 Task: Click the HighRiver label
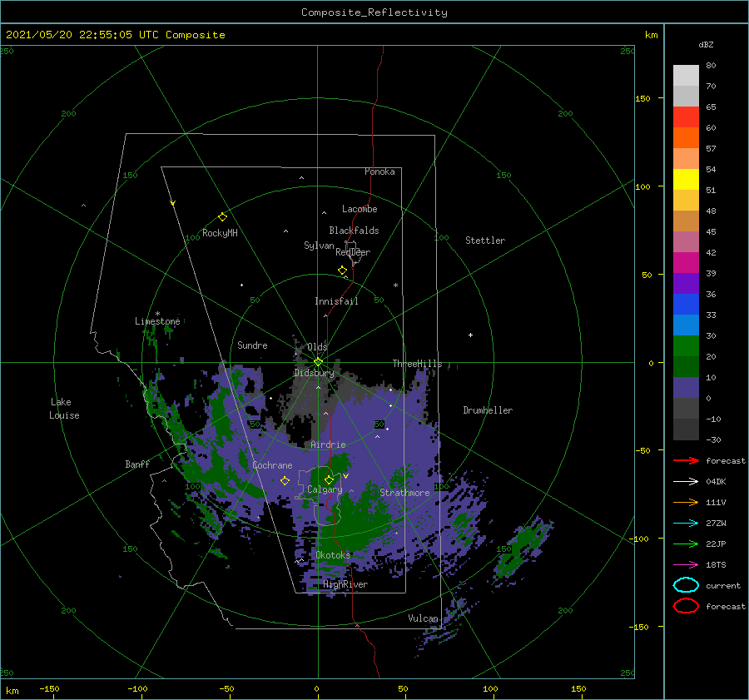pyautogui.click(x=345, y=584)
